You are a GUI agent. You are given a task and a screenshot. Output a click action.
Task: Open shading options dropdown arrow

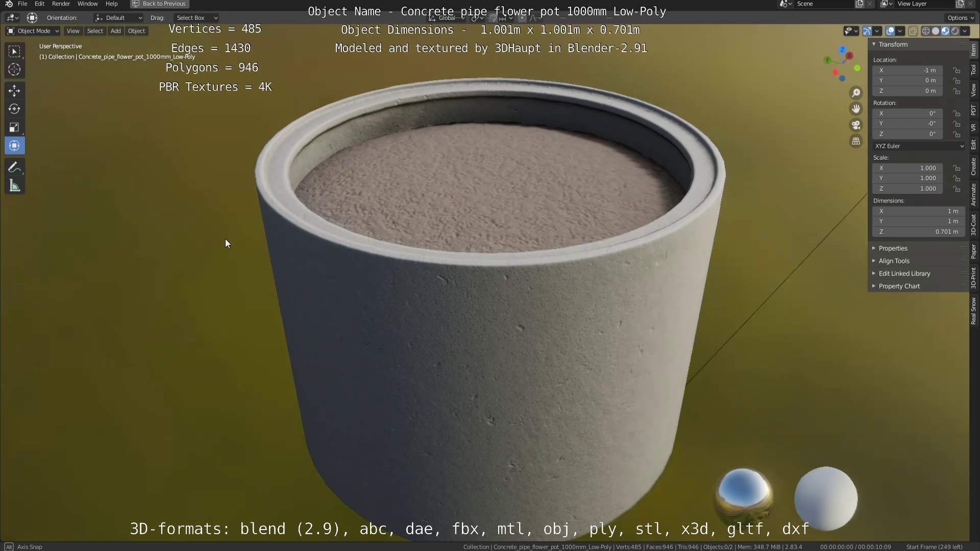965,31
